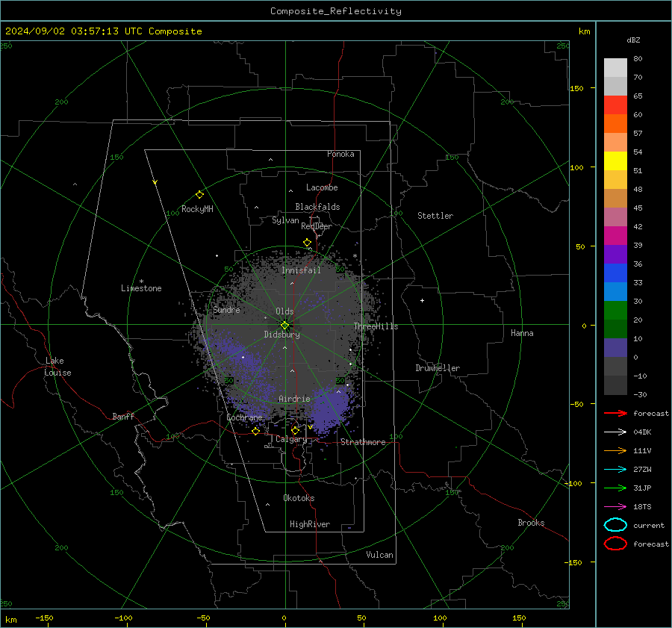The height and width of the screenshot is (628, 672).
Task: Pick the green 20-30 dBZ legend swatch
Action: click(x=615, y=311)
